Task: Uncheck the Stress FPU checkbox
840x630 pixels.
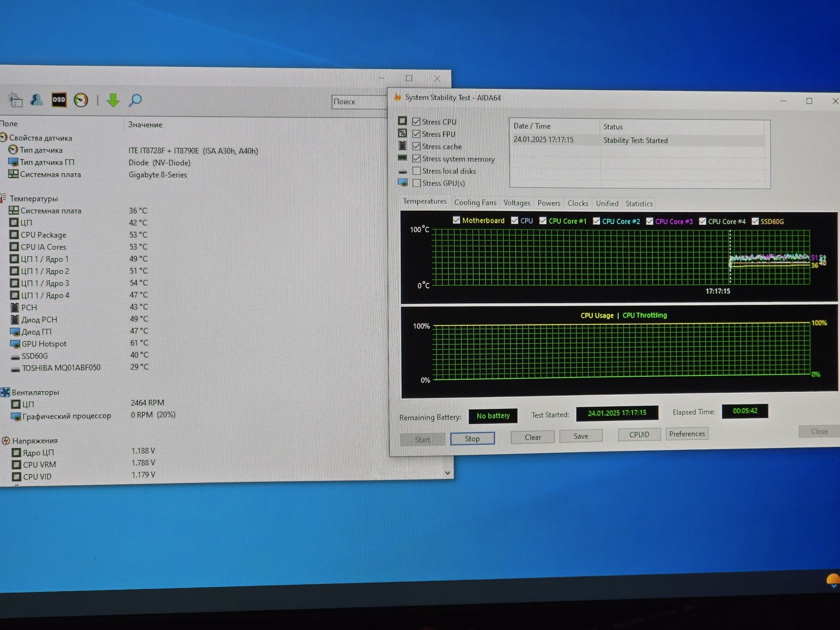Action: (x=416, y=134)
